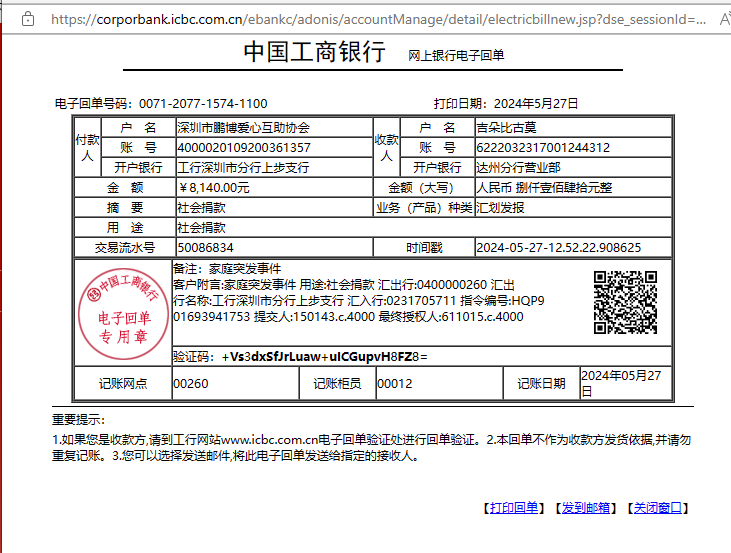731x553 pixels.
Task: Click the 发到邮箱 link
Action: [x=586, y=508]
